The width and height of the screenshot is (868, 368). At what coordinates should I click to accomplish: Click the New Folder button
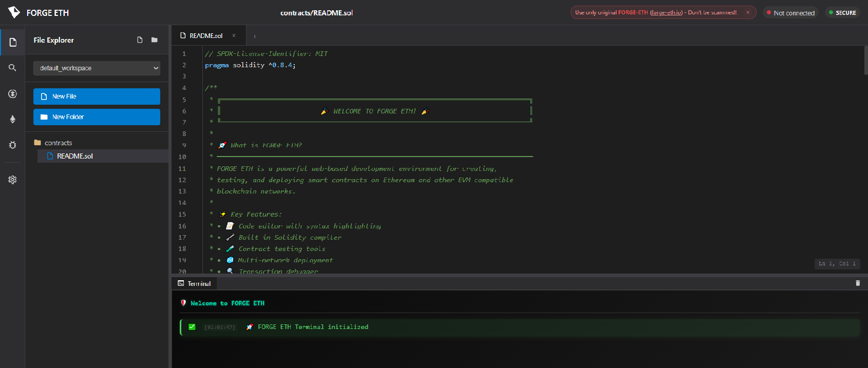pyautogui.click(x=97, y=117)
